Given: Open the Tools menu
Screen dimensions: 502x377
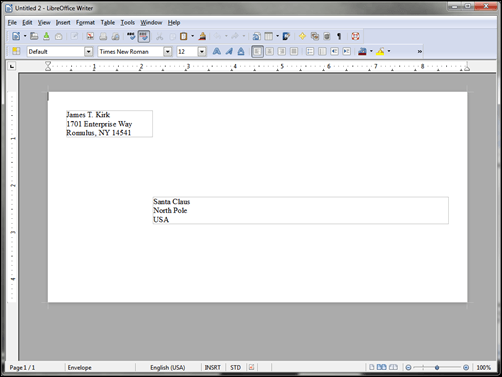Looking at the screenshot, I should click(x=128, y=23).
